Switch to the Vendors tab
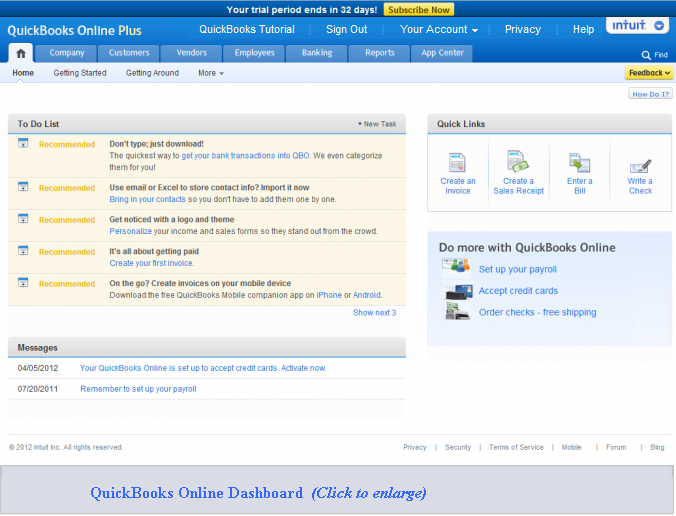 (191, 53)
